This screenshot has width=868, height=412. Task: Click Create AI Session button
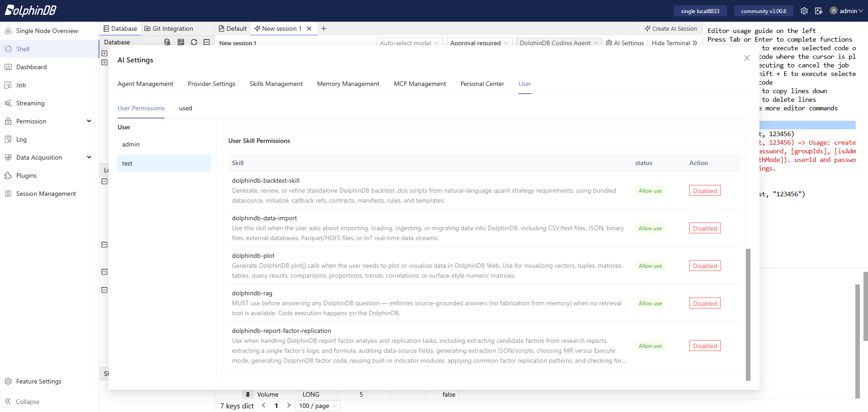(x=671, y=28)
